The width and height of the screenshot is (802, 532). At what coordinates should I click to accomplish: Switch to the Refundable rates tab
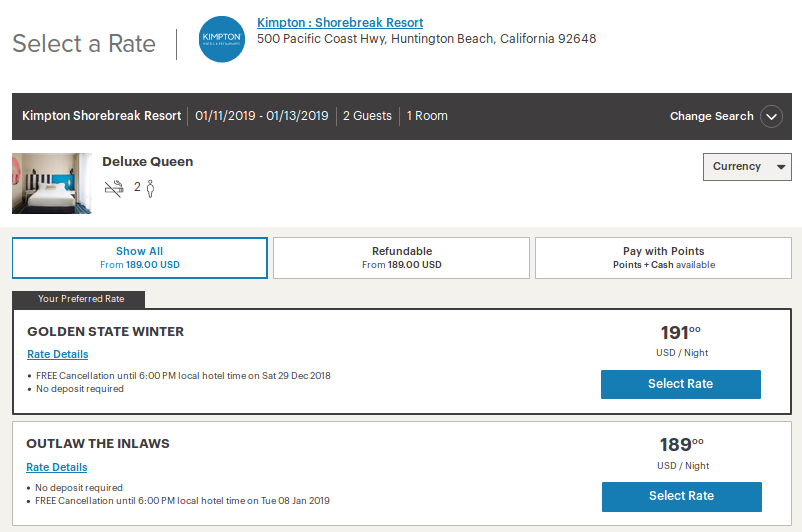click(x=402, y=258)
